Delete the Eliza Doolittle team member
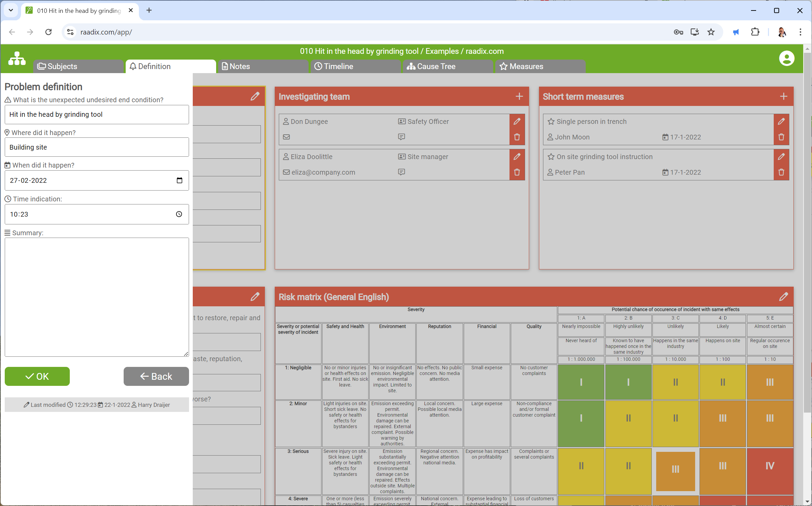Image resolution: width=812 pixels, height=506 pixels. click(x=517, y=172)
